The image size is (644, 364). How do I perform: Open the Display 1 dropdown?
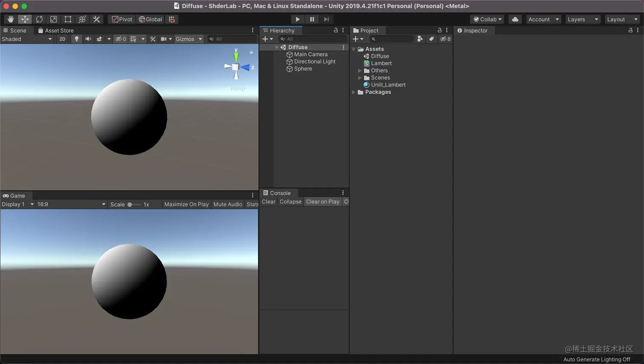point(18,204)
